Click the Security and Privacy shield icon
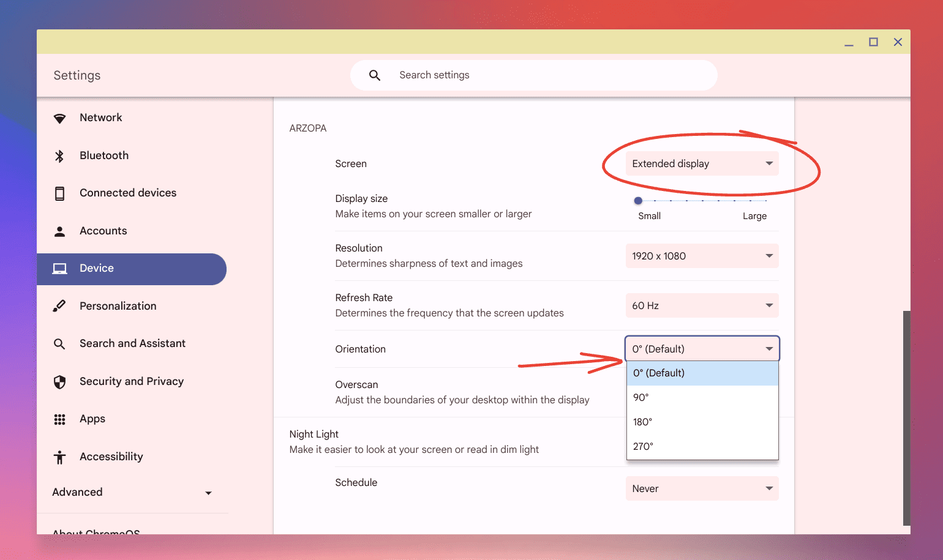Screen dimensions: 943x560 tap(59, 382)
